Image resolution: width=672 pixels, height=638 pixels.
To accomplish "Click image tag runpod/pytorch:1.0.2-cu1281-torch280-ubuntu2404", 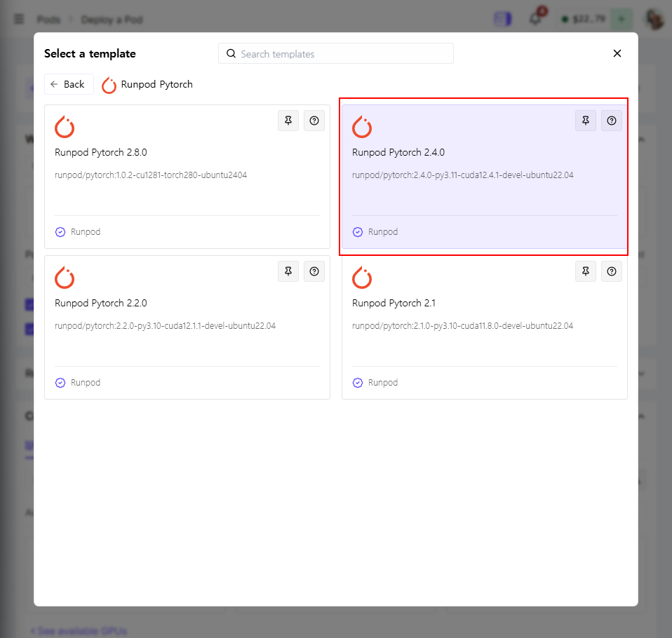I will click(x=151, y=175).
